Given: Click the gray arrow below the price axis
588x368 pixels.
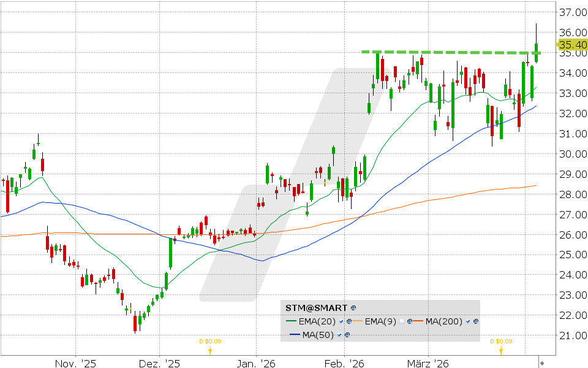Looking at the screenshot, I should pyautogui.click(x=541, y=363).
